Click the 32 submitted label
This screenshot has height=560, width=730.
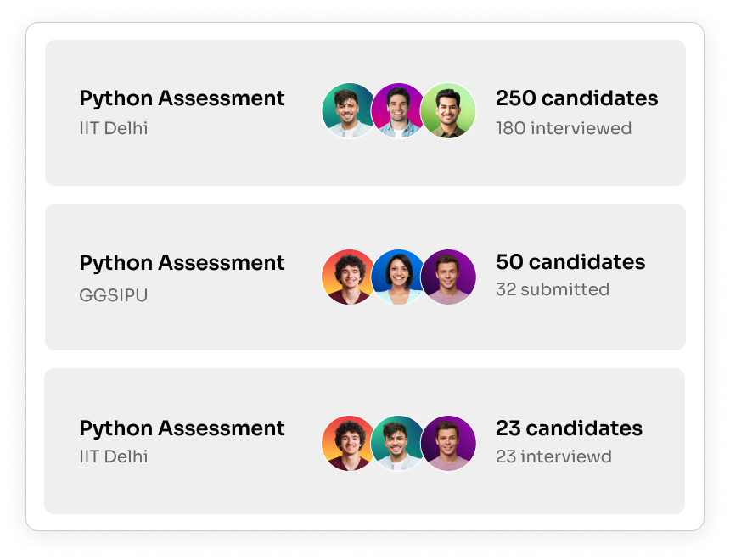point(553,289)
